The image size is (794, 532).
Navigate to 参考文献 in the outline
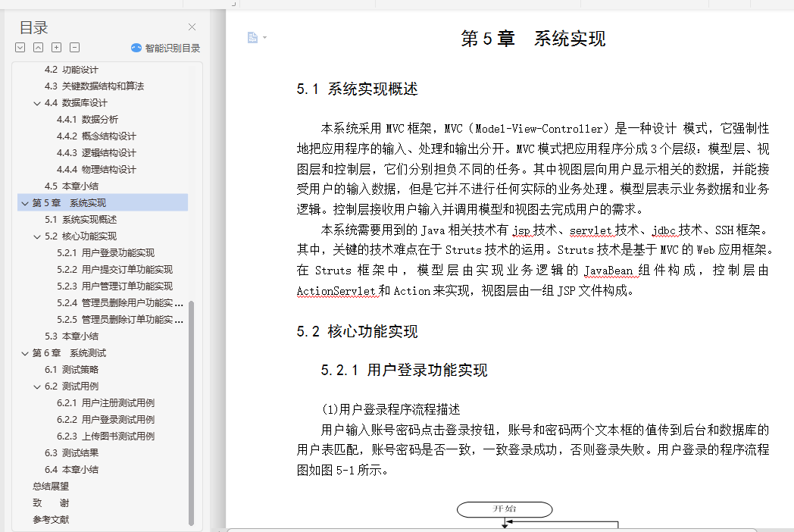point(51,520)
